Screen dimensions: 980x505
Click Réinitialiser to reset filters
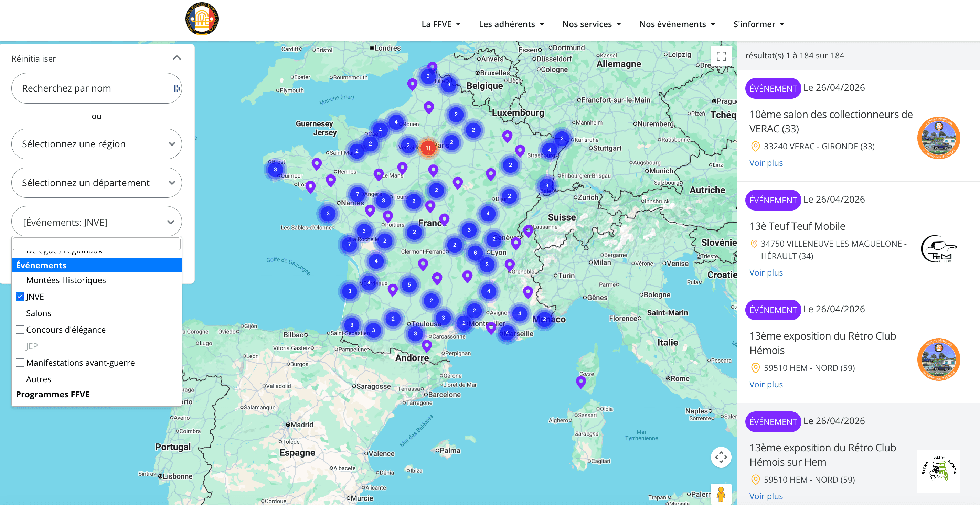[33, 58]
